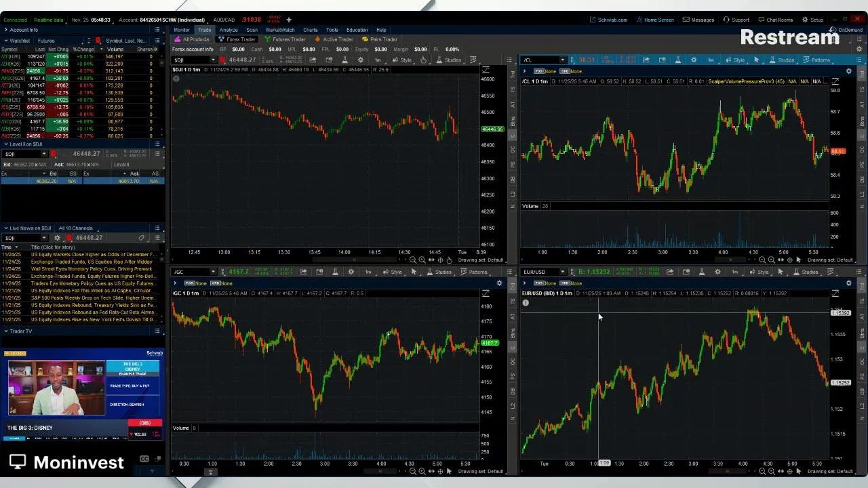Open Studies on /CL chart

(x=782, y=60)
